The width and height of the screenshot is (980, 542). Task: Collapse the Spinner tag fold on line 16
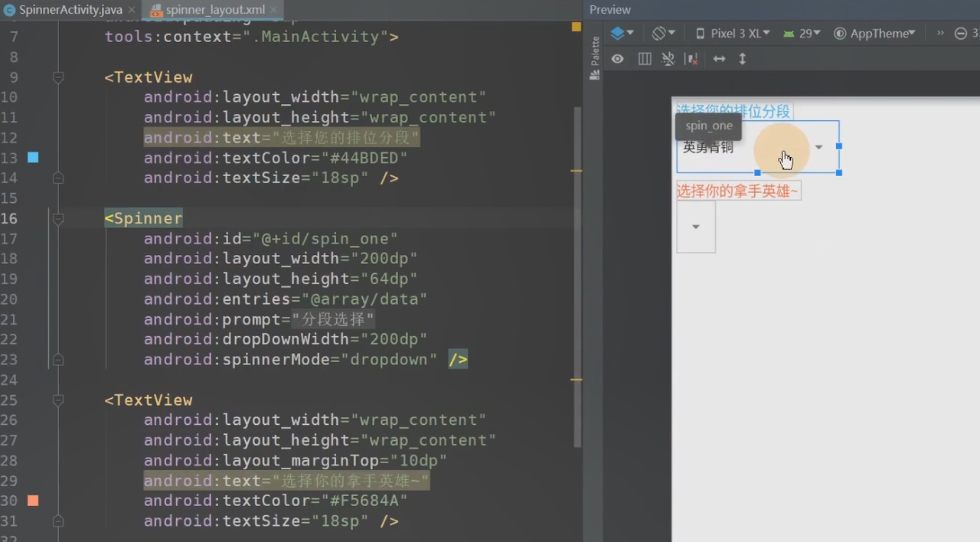coord(58,219)
